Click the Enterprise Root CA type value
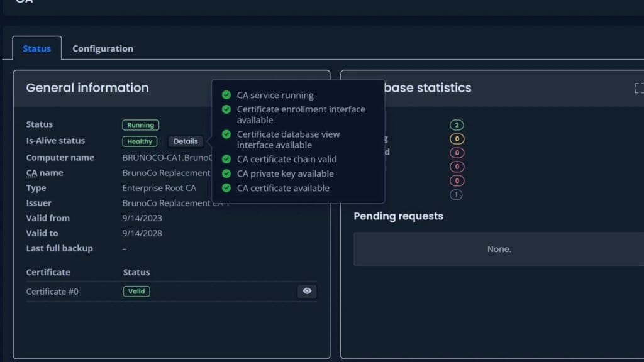 pos(159,188)
